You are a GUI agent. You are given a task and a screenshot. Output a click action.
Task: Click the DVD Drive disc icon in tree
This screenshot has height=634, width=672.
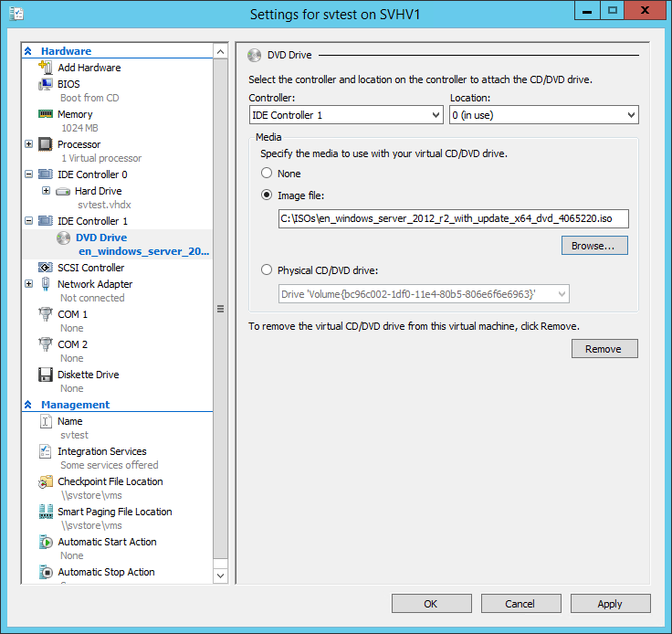pyautogui.click(x=63, y=238)
